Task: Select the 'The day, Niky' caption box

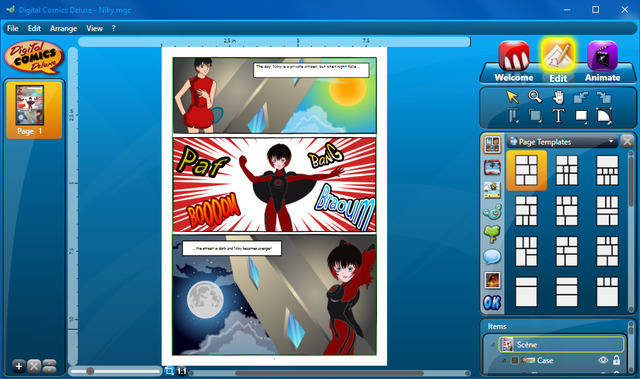Action: (x=311, y=70)
